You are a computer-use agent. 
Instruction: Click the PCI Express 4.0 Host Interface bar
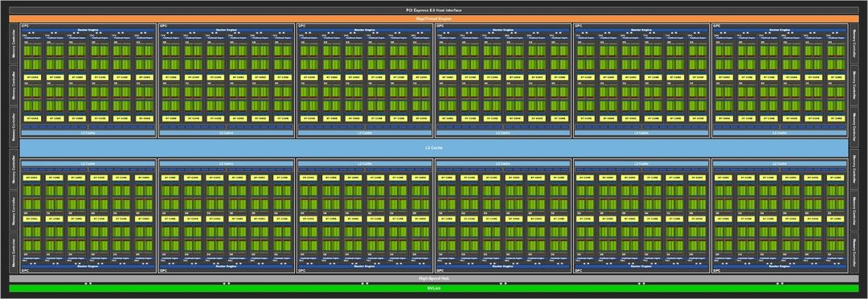click(x=434, y=10)
